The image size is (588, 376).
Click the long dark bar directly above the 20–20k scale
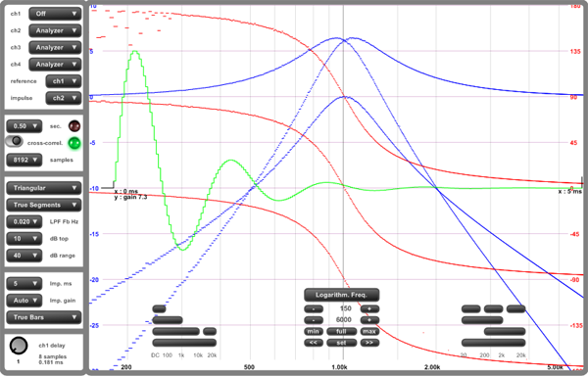pos(494,343)
